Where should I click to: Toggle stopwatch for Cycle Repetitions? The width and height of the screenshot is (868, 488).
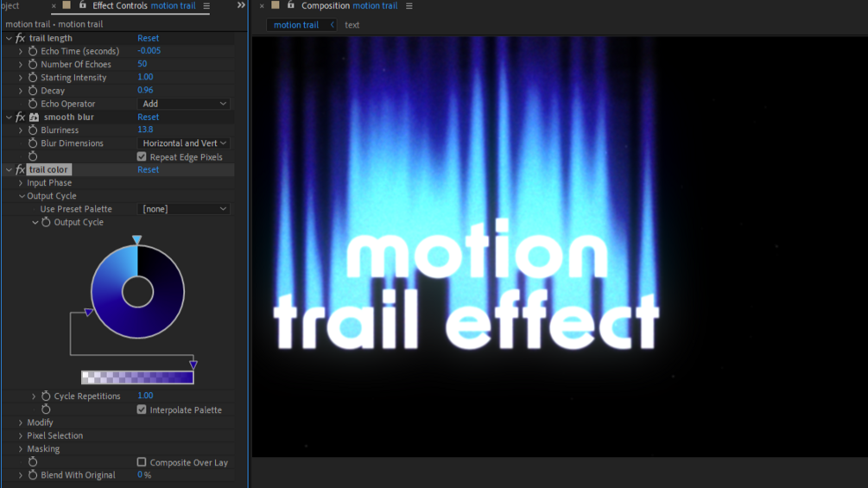tap(46, 396)
